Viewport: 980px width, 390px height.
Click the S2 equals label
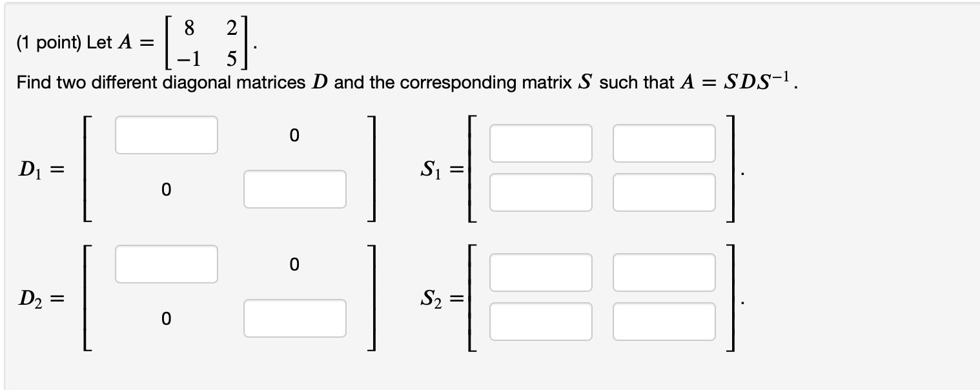pyautogui.click(x=441, y=298)
